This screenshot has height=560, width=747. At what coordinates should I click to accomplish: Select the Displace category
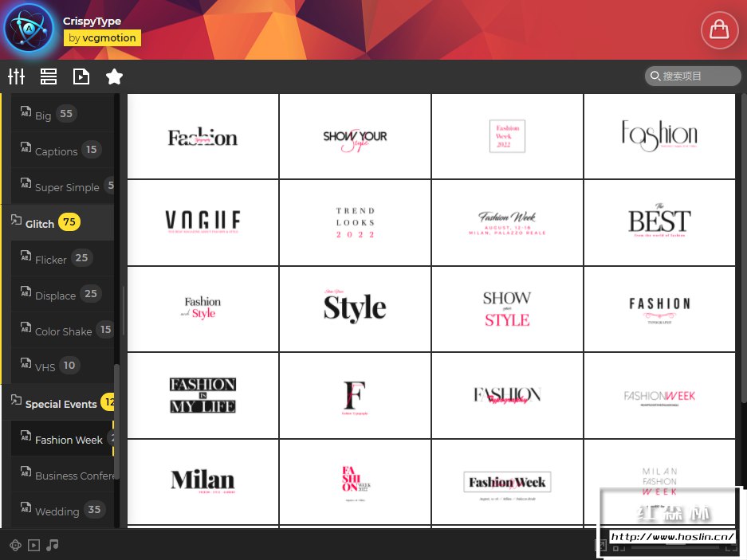[62, 294]
